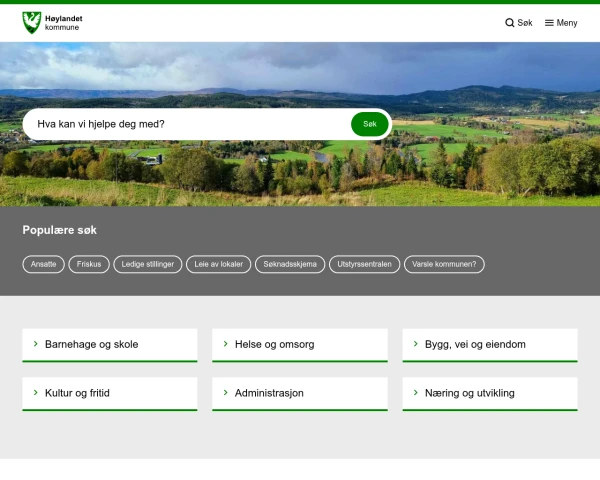
Task: Click the chevron beside Næring og utvikling
Action: pyautogui.click(x=416, y=392)
